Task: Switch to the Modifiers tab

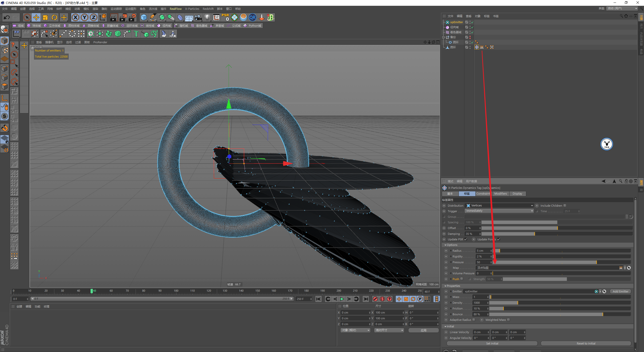Action: (x=500, y=194)
